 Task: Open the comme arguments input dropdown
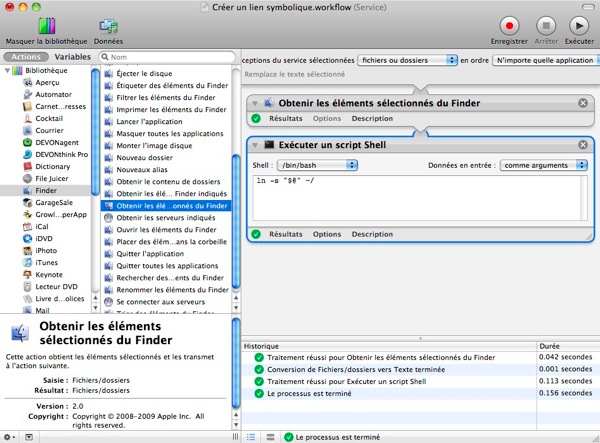pos(543,165)
